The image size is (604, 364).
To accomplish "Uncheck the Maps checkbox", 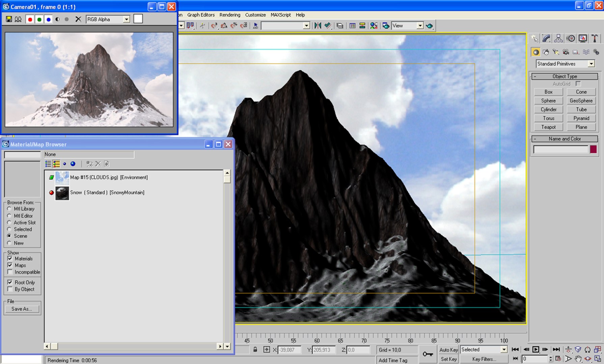I will point(10,265).
